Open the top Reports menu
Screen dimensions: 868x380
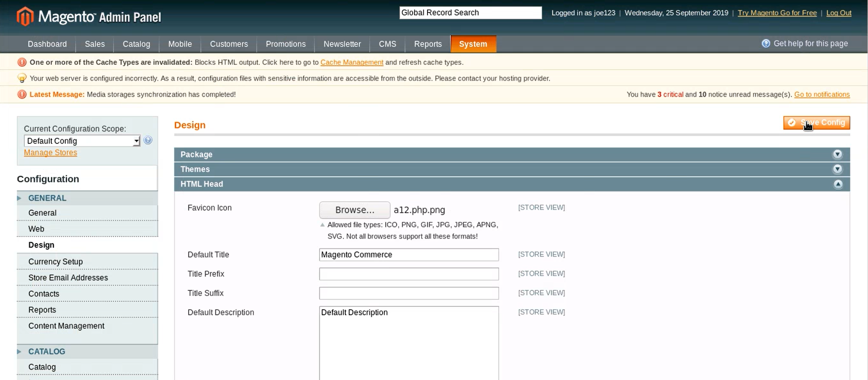tap(428, 44)
